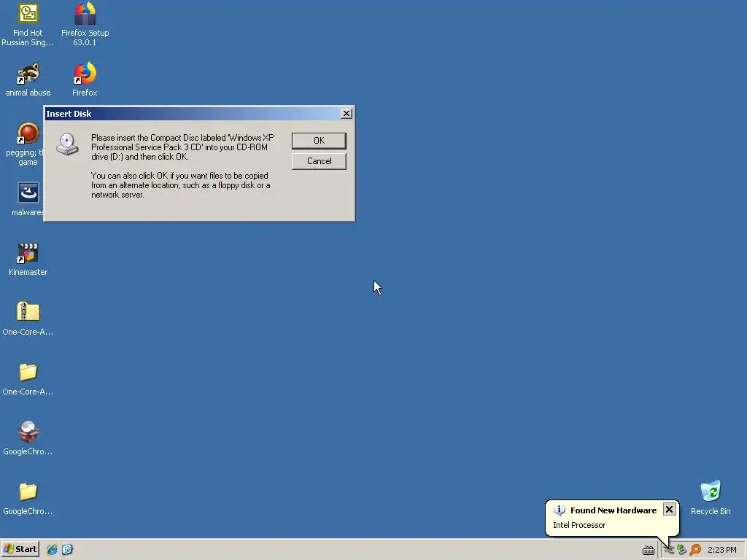The height and width of the screenshot is (560, 747).
Task: Click the Found New Hardware balloon title
Action: tap(613, 510)
